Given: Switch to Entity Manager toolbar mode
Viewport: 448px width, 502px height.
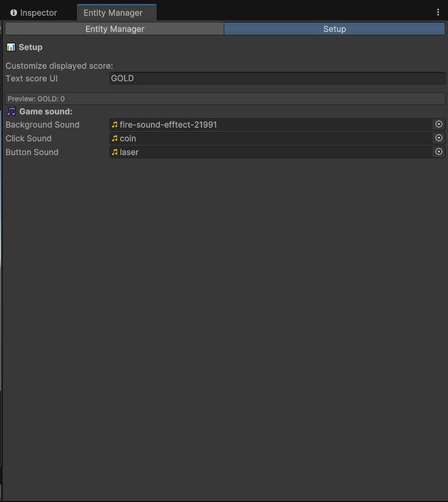Looking at the screenshot, I should (114, 29).
